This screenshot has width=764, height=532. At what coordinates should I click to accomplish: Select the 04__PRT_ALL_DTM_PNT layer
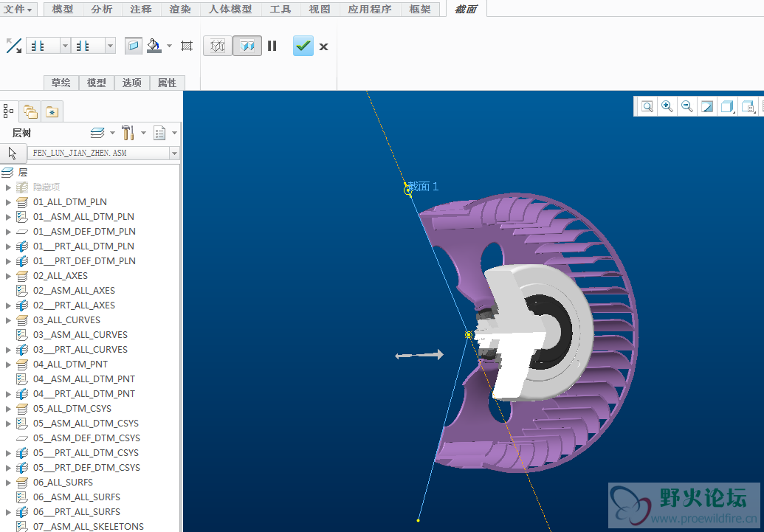click(x=84, y=393)
